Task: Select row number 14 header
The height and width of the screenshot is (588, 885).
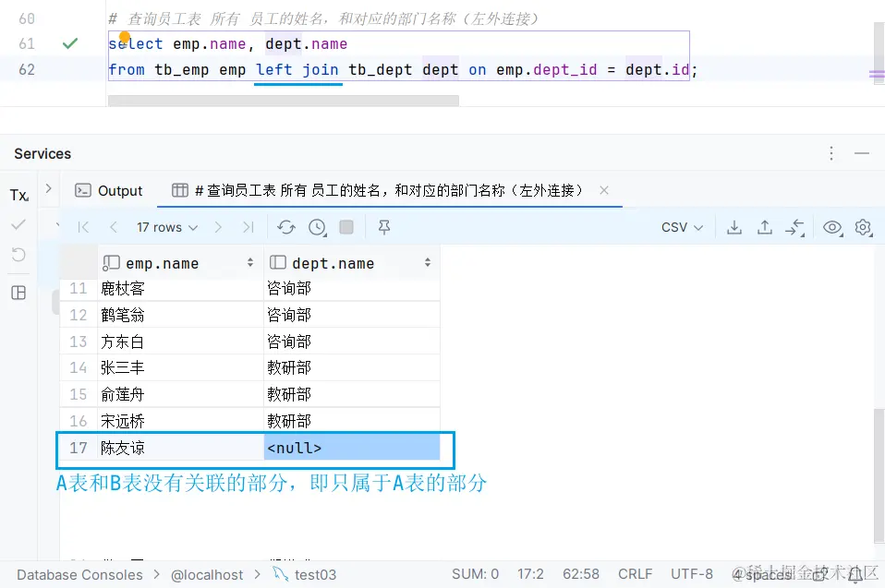Action: (x=79, y=367)
